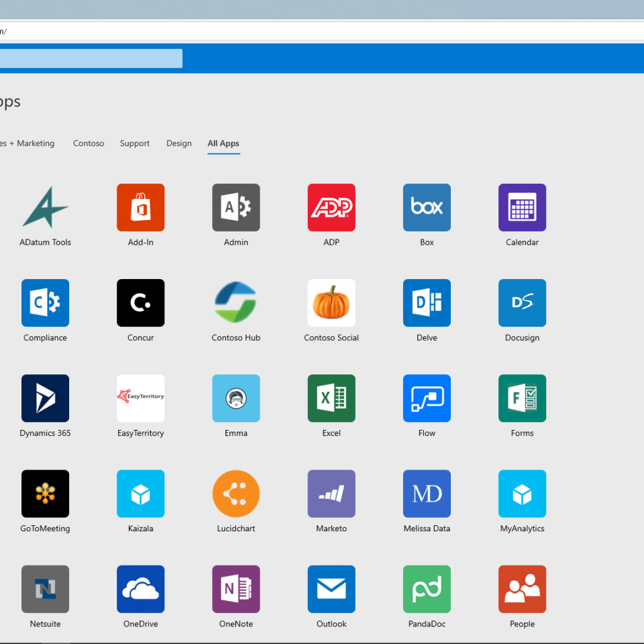Launch GoToMeeting

click(45, 494)
